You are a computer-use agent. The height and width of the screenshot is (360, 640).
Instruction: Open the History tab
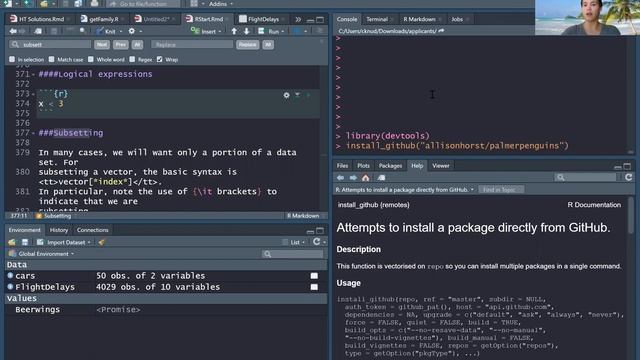(59, 230)
